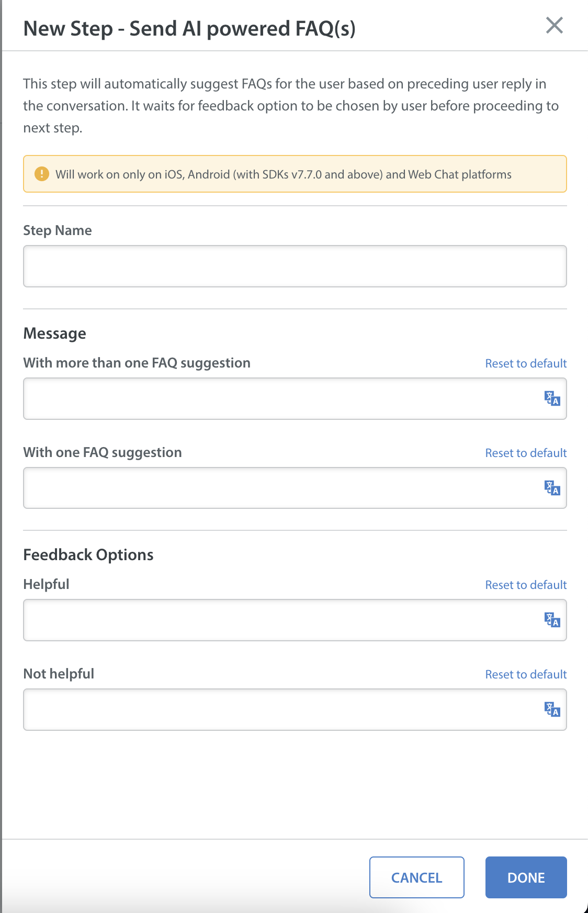Reset multiple FAQ suggestion message to default

click(526, 363)
